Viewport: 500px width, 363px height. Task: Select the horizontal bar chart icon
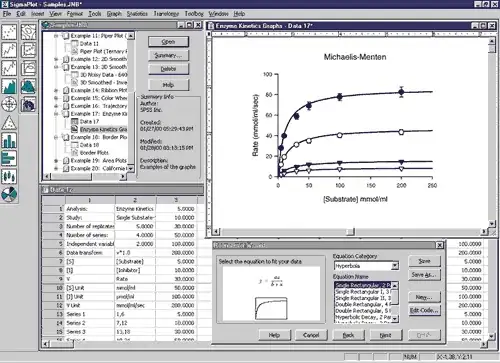pos(9,158)
